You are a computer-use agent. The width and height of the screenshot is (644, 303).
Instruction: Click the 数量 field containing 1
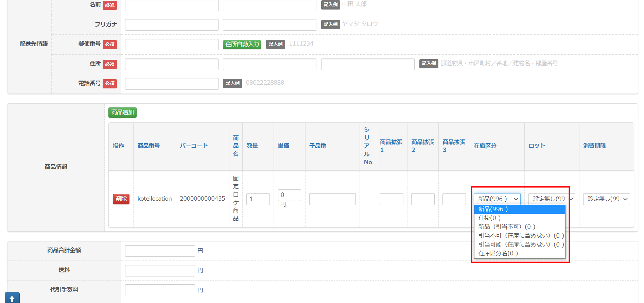click(258, 199)
